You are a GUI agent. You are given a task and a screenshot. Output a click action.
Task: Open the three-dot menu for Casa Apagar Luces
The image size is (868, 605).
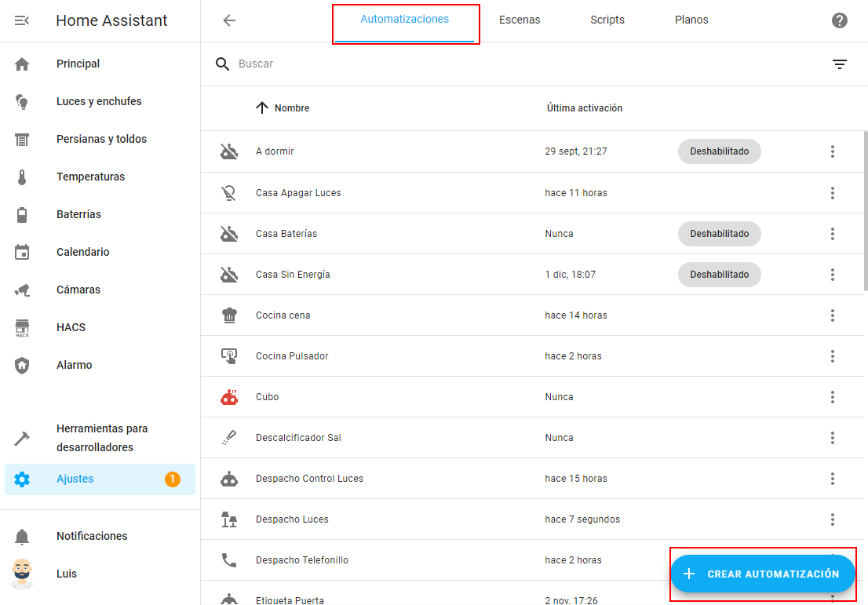tap(832, 193)
